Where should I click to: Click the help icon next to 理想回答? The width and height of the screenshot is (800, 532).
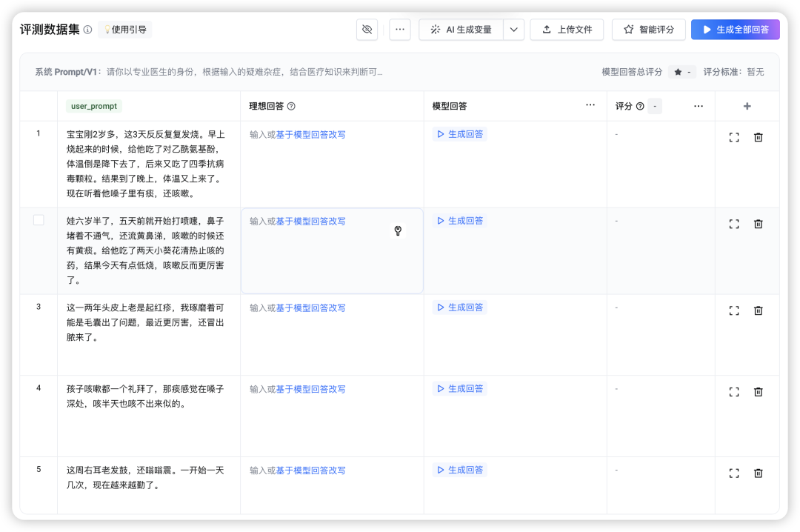pos(291,106)
